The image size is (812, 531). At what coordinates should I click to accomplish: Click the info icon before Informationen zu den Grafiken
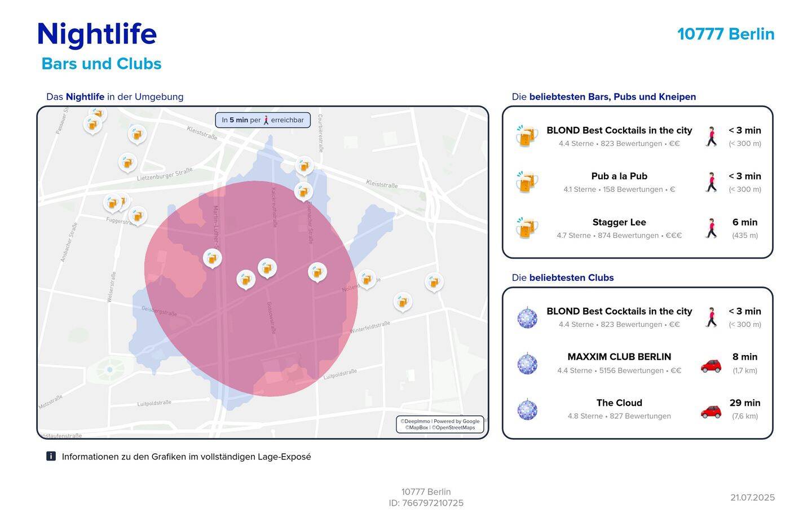[x=51, y=456]
